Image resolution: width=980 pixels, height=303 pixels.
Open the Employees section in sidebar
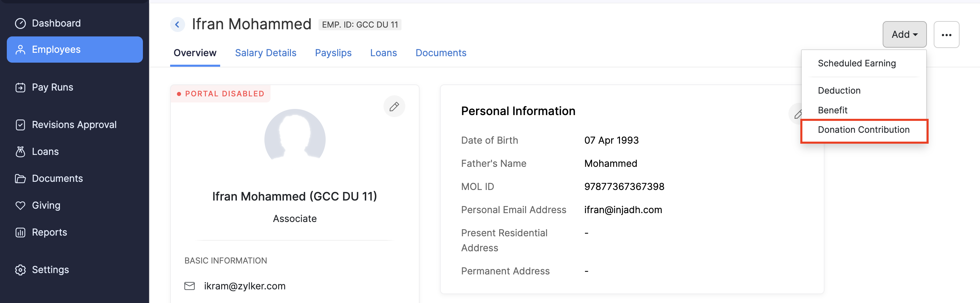[x=75, y=49]
